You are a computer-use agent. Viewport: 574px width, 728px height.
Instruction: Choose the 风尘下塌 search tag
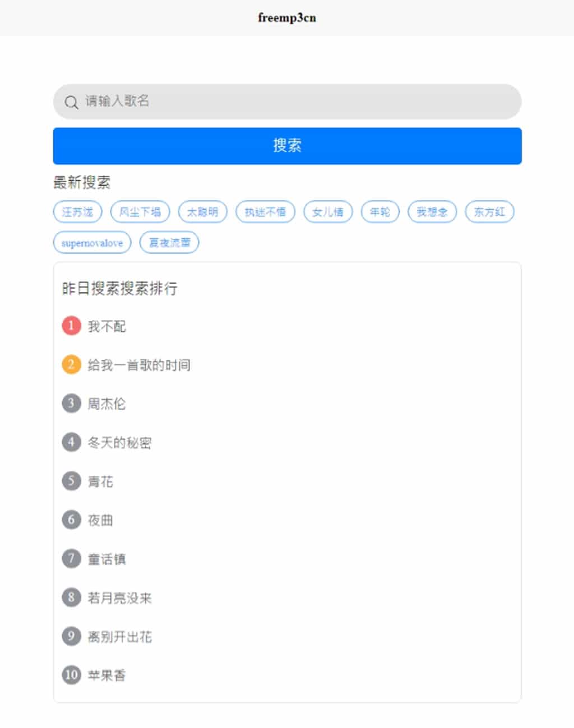click(140, 212)
